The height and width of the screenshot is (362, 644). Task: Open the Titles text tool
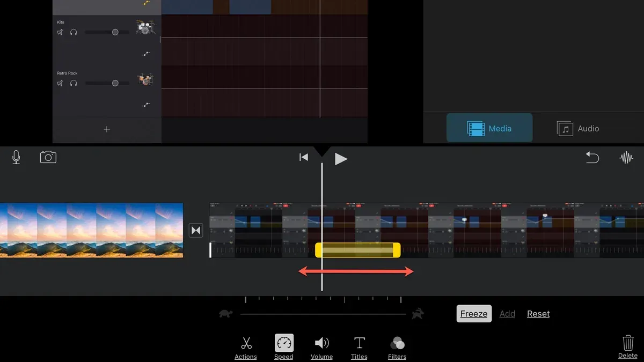pyautogui.click(x=359, y=348)
